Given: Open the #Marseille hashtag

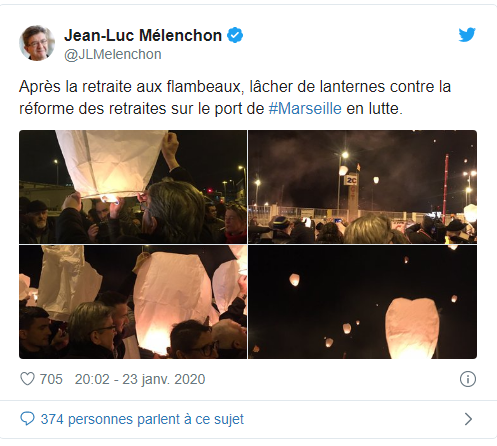Looking at the screenshot, I should click(x=305, y=109).
